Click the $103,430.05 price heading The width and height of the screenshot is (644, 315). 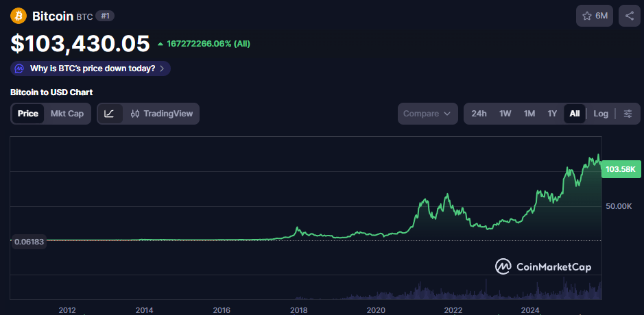click(80, 43)
